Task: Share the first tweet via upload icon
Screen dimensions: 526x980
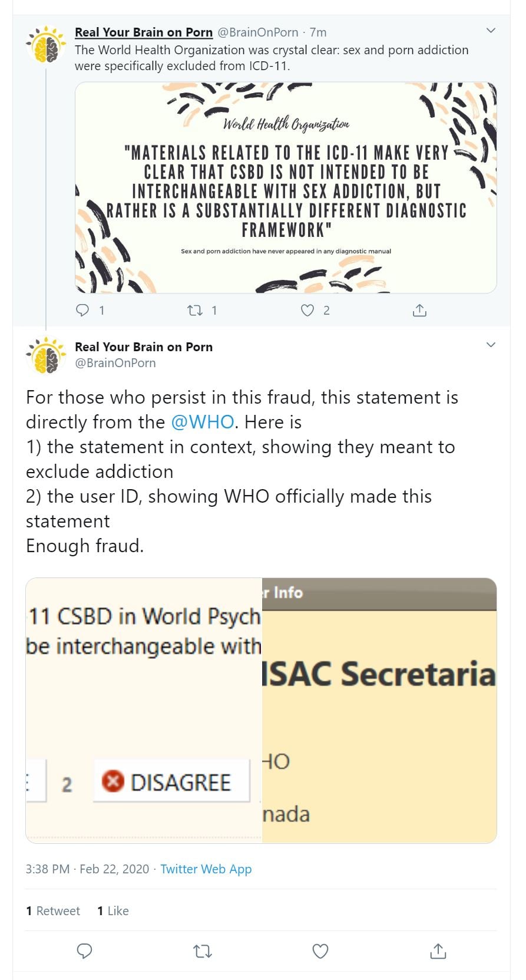Action: click(x=419, y=310)
